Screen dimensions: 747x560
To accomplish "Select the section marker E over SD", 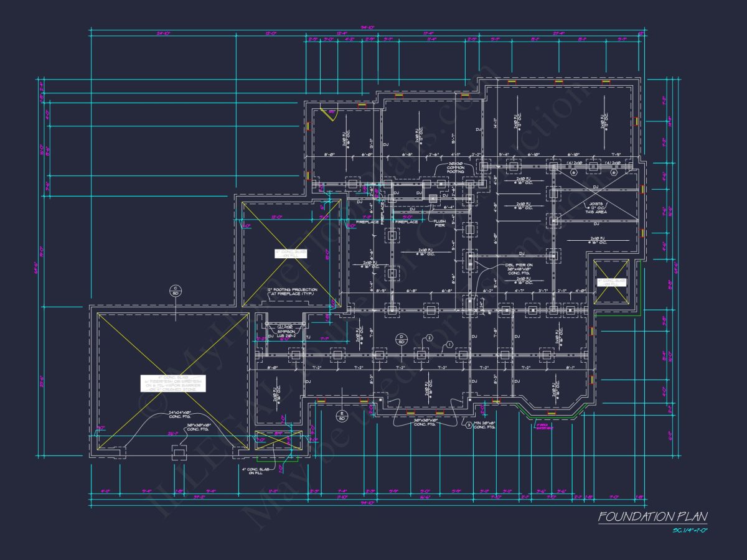I will coord(341,415).
